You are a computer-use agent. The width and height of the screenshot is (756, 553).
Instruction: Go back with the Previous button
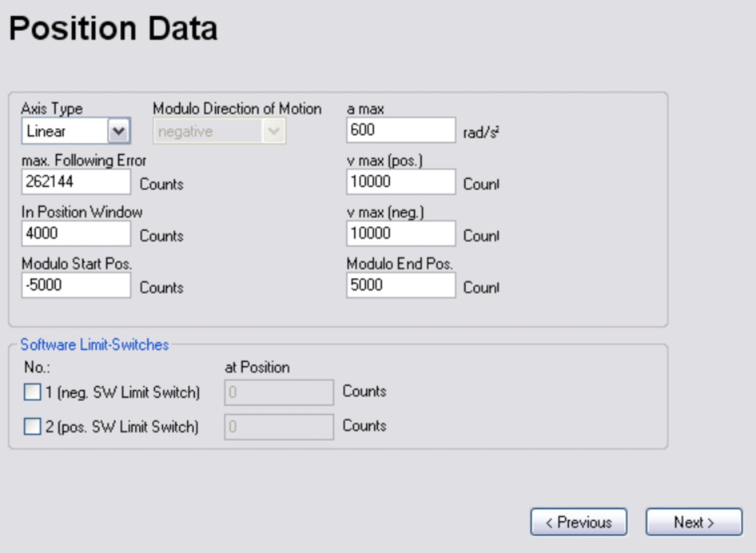(x=578, y=521)
